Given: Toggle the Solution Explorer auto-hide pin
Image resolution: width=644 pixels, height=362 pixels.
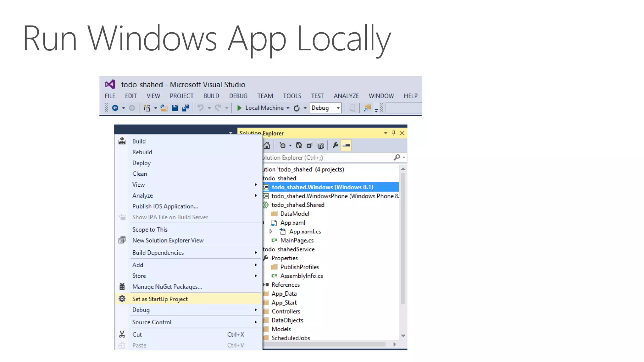Looking at the screenshot, I should (x=394, y=133).
